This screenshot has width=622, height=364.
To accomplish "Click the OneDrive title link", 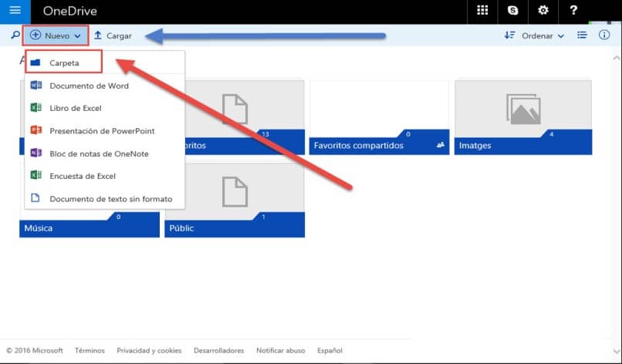I will [69, 11].
